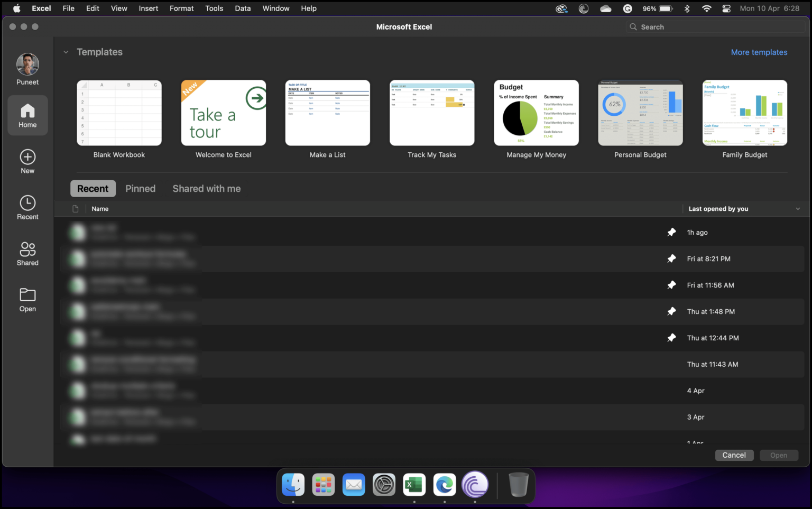Open Finder from the dock
The image size is (812, 509).
coord(293,485)
